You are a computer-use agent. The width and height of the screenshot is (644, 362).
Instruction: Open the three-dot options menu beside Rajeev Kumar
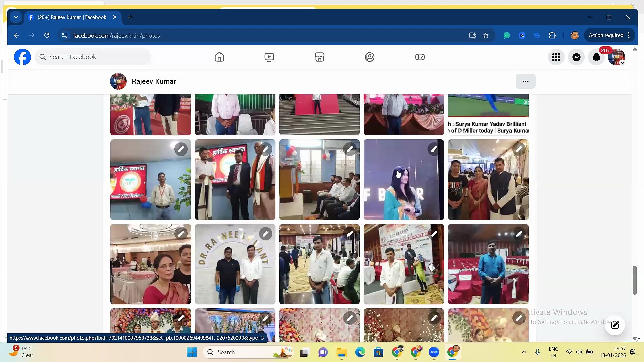[525, 81]
